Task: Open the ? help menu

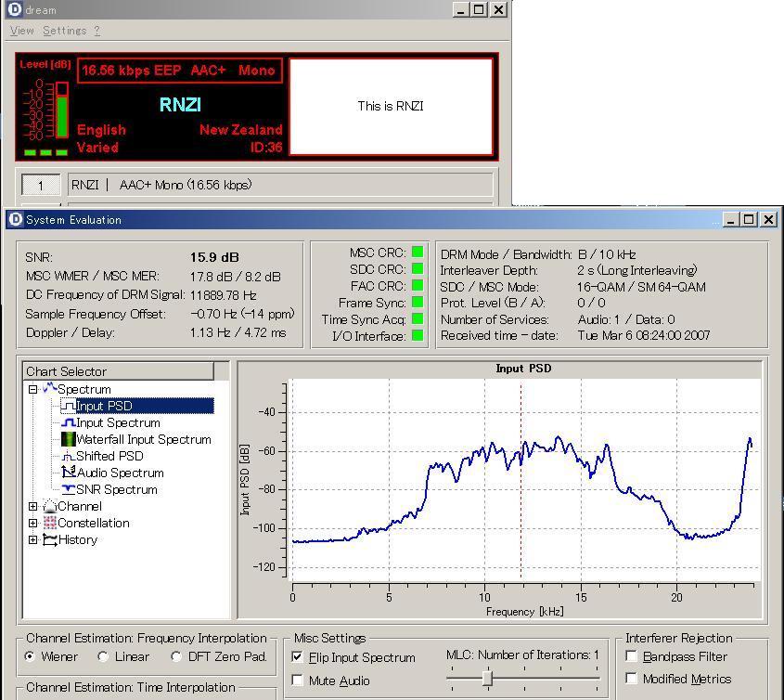Action: [97, 31]
